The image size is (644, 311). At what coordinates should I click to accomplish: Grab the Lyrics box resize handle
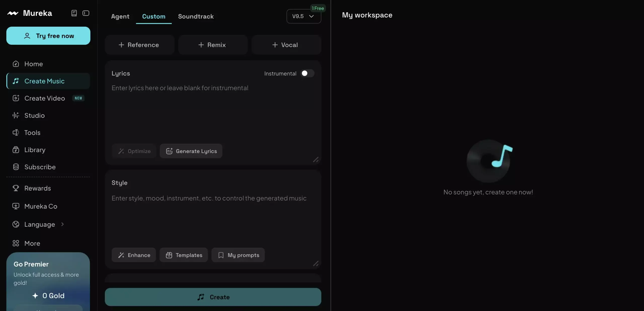pyautogui.click(x=316, y=160)
